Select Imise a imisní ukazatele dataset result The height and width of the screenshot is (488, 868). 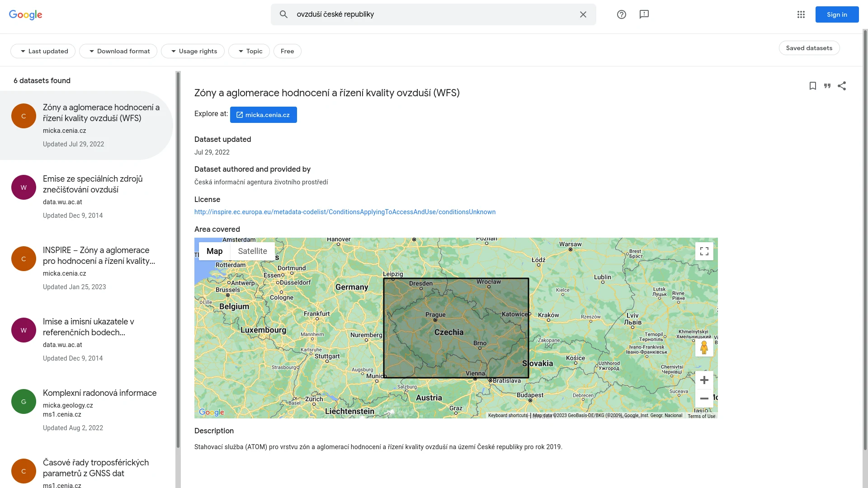tap(86, 340)
